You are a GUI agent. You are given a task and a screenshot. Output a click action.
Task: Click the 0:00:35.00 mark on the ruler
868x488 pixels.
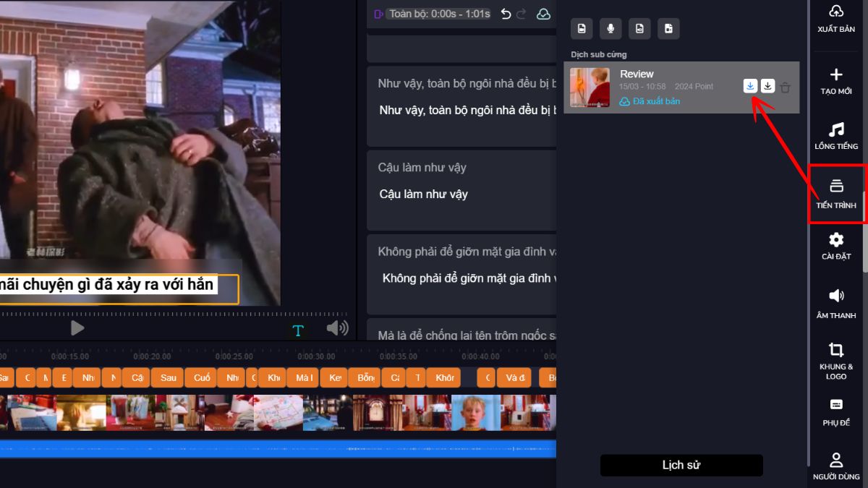coord(398,356)
